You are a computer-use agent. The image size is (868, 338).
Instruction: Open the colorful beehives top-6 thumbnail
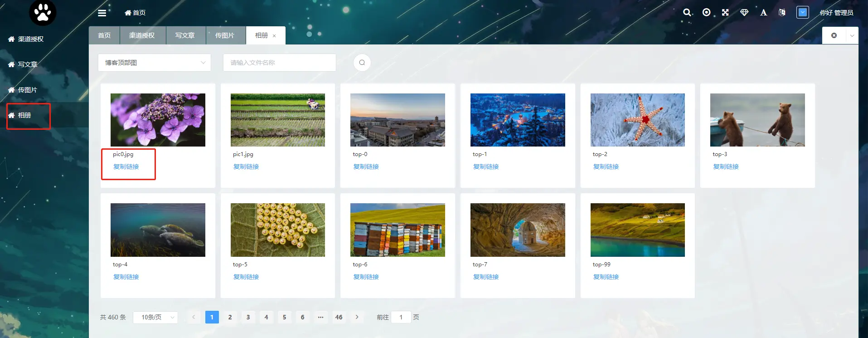click(x=398, y=230)
